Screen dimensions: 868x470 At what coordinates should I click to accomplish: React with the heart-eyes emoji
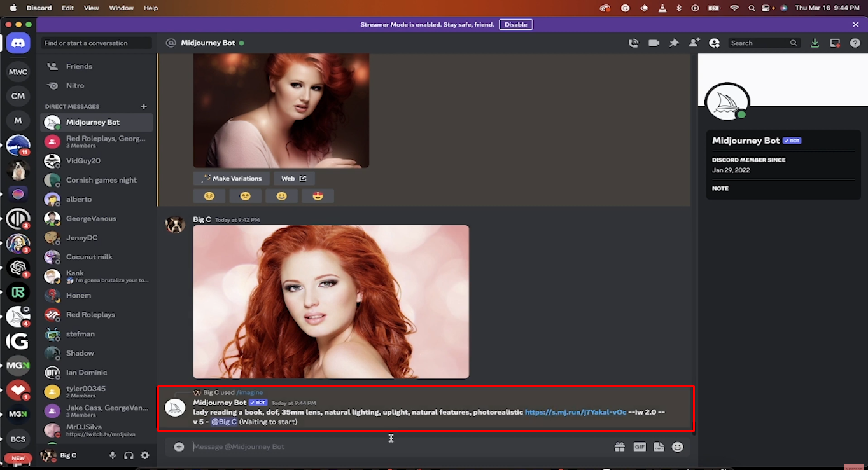(318, 196)
